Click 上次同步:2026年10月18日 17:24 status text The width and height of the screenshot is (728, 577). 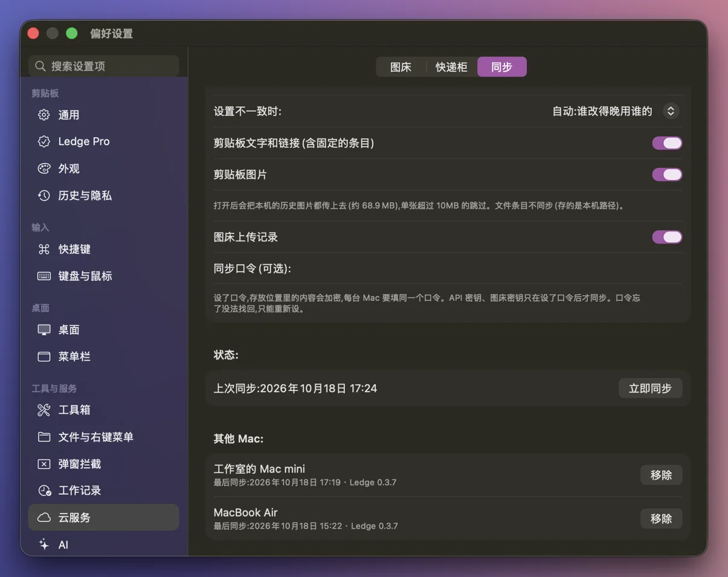[295, 388]
